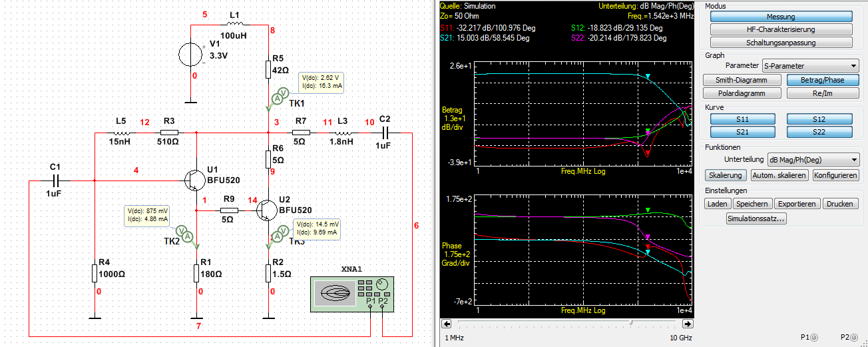The image size is (868, 347).
Task: Toggle the S22 curve
Action: tap(819, 133)
